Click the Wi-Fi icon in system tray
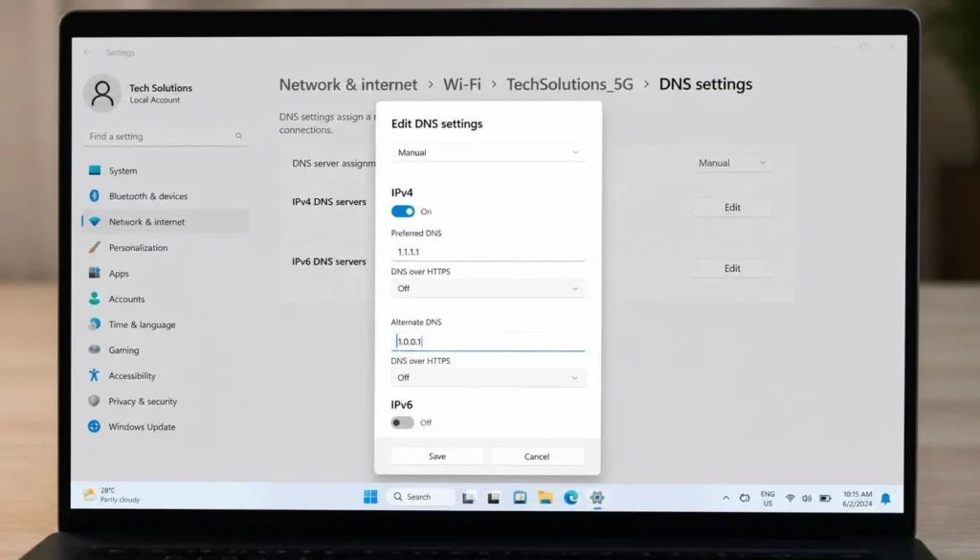 [790, 498]
